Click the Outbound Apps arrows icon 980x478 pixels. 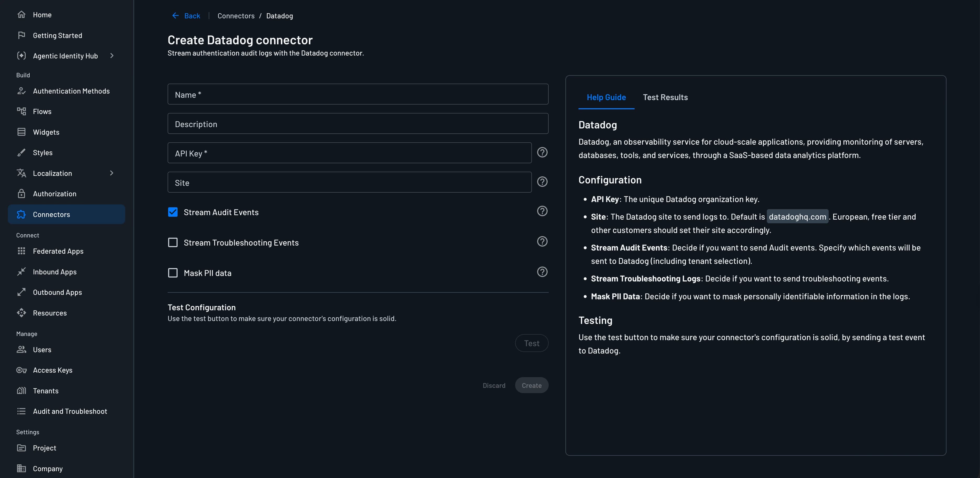click(21, 292)
